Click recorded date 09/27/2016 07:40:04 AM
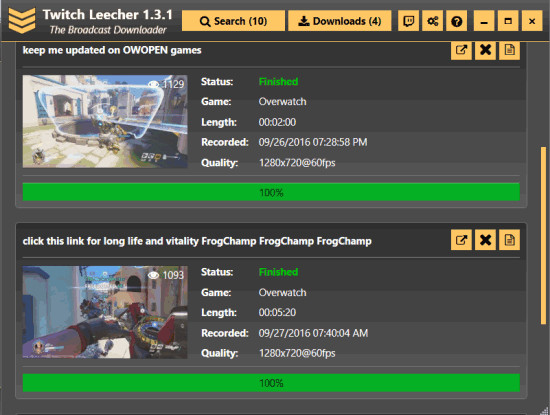 [313, 333]
